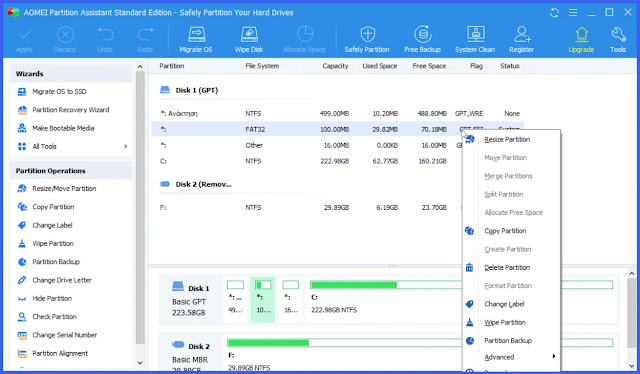Image resolution: width=640 pixels, height=374 pixels.
Task: Click the Redo arrow in the toolbar
Action: (x=145, y=39)
